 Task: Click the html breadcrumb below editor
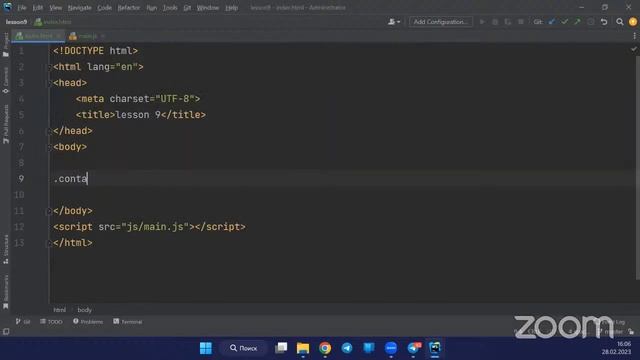(x=59, y=310)
